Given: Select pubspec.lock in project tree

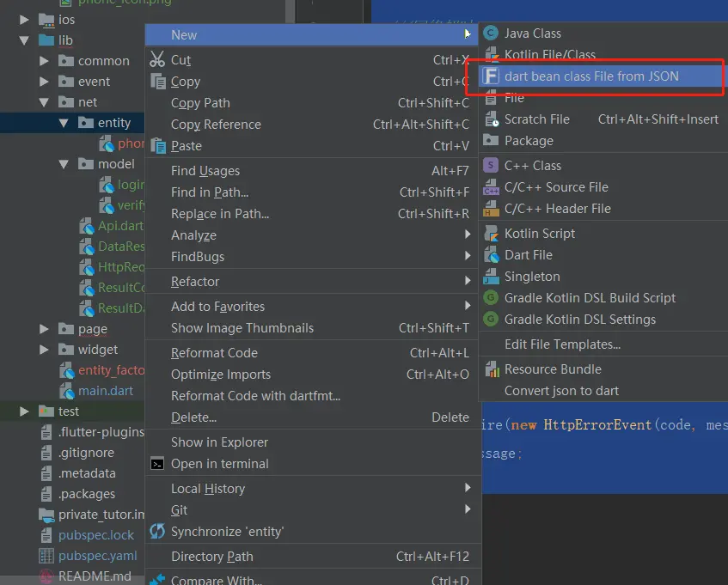Looking at the screenshot, I should pos(96,535).
